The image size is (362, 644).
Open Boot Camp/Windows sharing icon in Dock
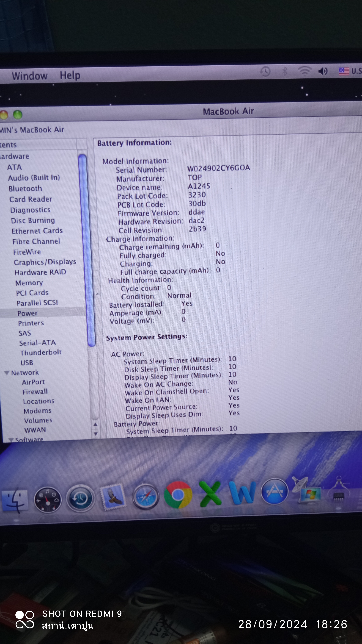[x=307, y=491]
